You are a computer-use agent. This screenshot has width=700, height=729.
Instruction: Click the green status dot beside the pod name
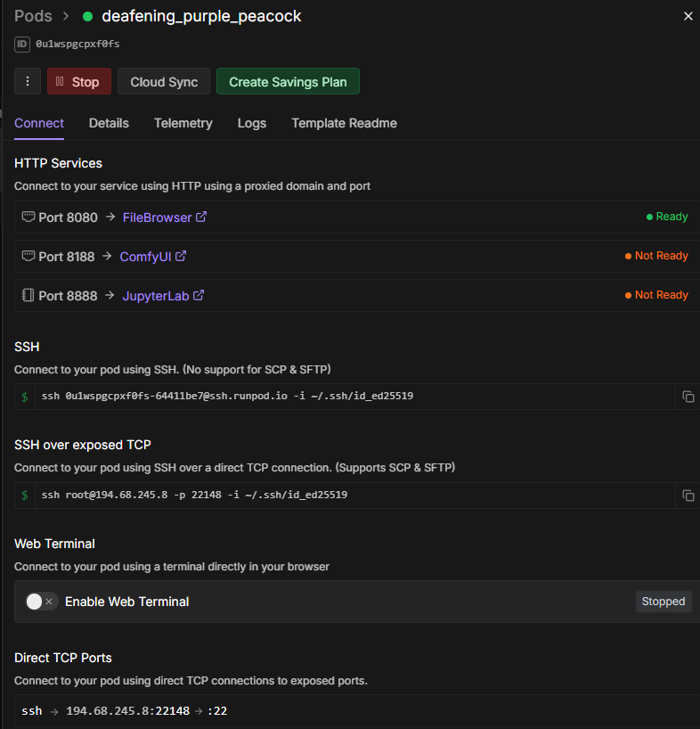[x=86, y=16]
